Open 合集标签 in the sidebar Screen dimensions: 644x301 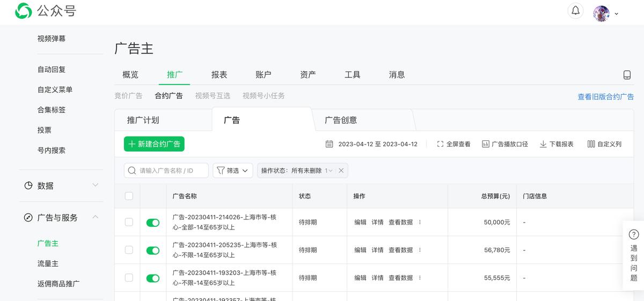(x=52, y=110)
